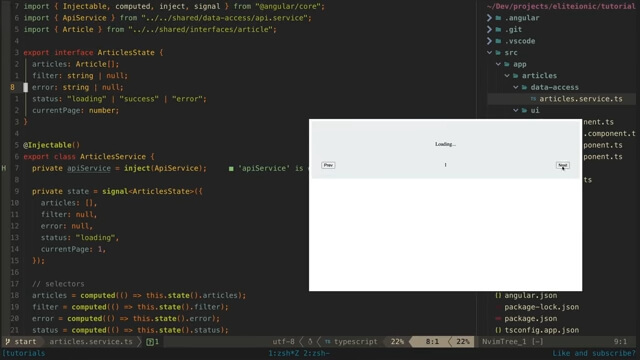Click the icon beside package-lock.json
The image size is (640, 360).
pyautogui.click(x=498, y=307)
